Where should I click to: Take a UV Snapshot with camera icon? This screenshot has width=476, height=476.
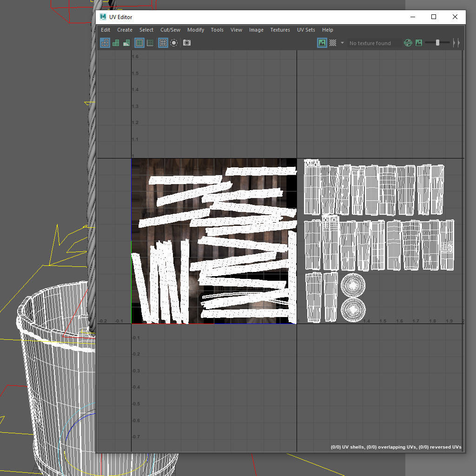click(x=187, y=43)
